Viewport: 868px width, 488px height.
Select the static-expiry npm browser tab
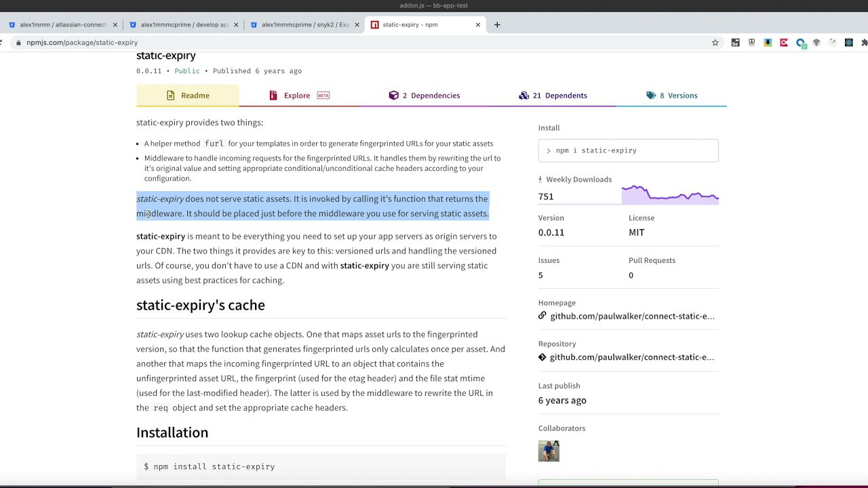pos(425,25)
